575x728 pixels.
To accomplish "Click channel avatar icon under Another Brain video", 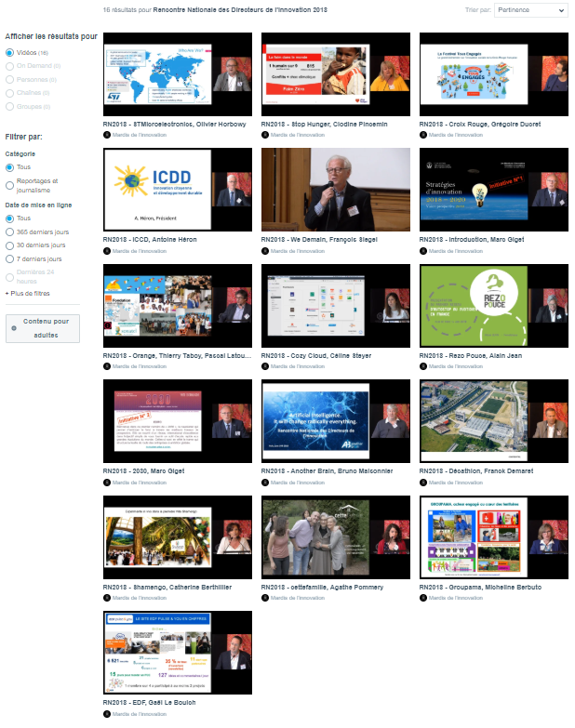I will point(265,483).
